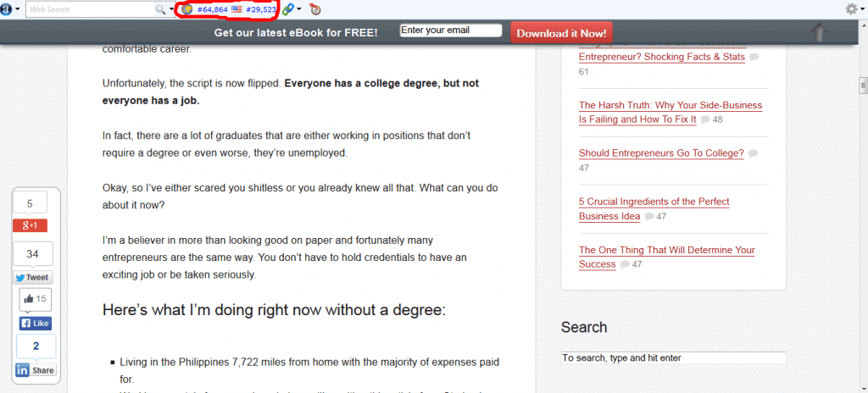The image size is (868, 393).
Task: Click comment count 61
Action: (x=584, y=71)
